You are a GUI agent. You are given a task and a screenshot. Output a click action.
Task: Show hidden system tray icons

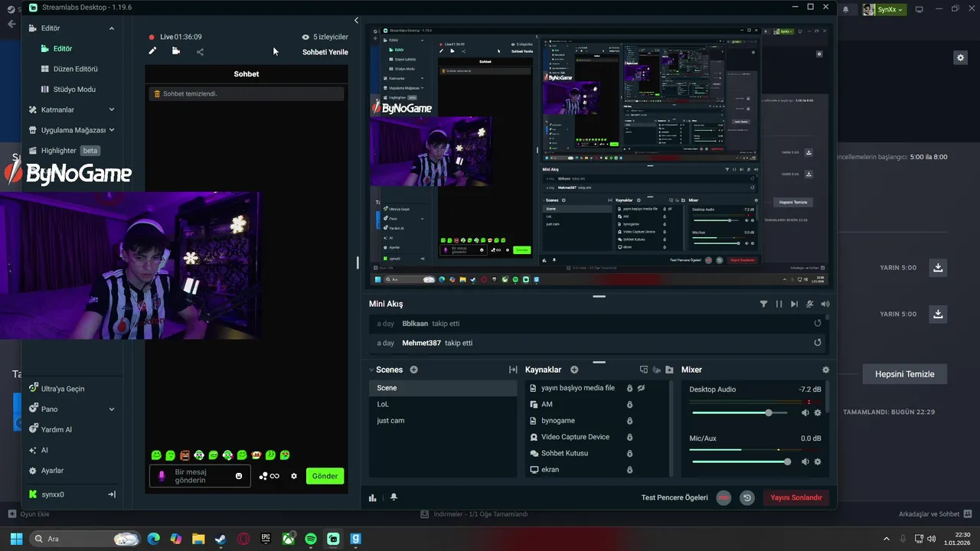[x=887, y=539]
